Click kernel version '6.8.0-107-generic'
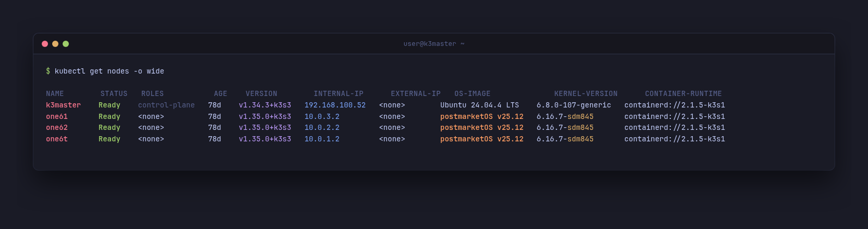Image resolution: width=868 pixels, height=229 pixels. [574, 105]
